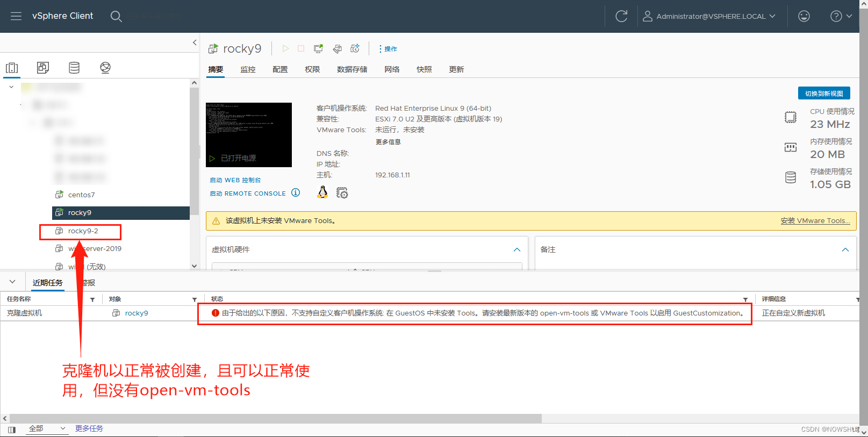This screenshot has height=437, width=868.
Task: Open the help question mark menu
Action: (x=841, y=16)
